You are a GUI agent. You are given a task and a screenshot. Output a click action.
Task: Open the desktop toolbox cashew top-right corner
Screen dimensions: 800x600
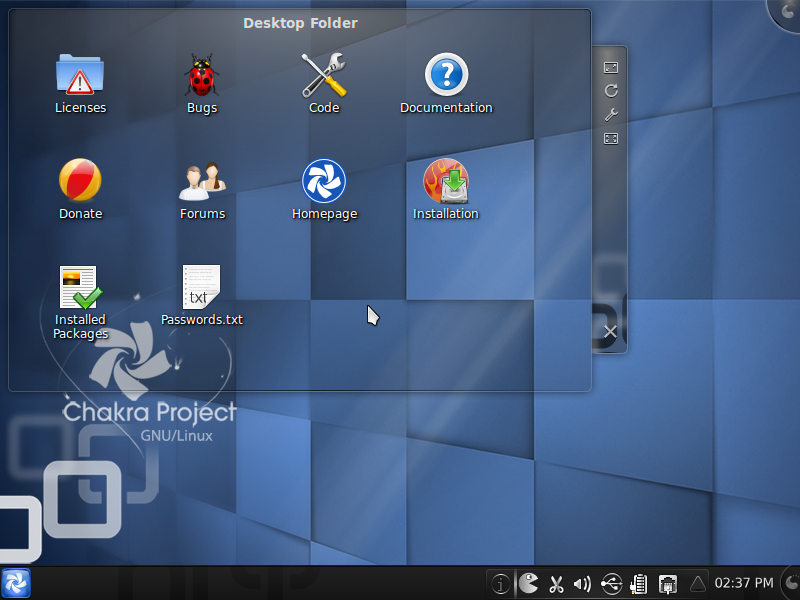[785, 12]
